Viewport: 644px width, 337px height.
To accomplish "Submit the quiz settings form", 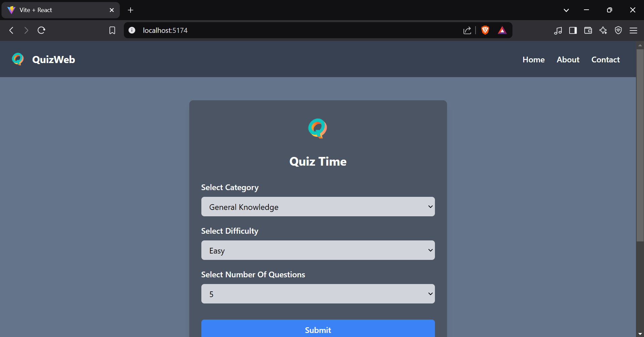I will [318, 328].
